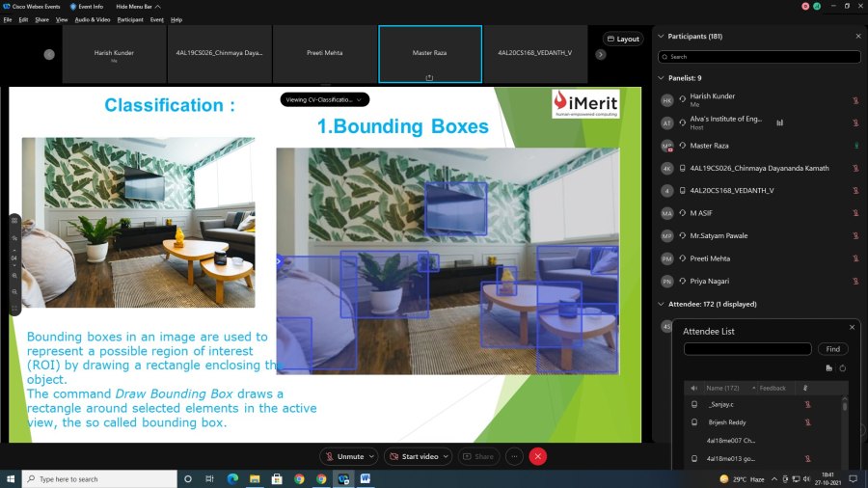Click the first zoom magnifier in viewer toolbar
868x488 pixels.
click(14, 276)
